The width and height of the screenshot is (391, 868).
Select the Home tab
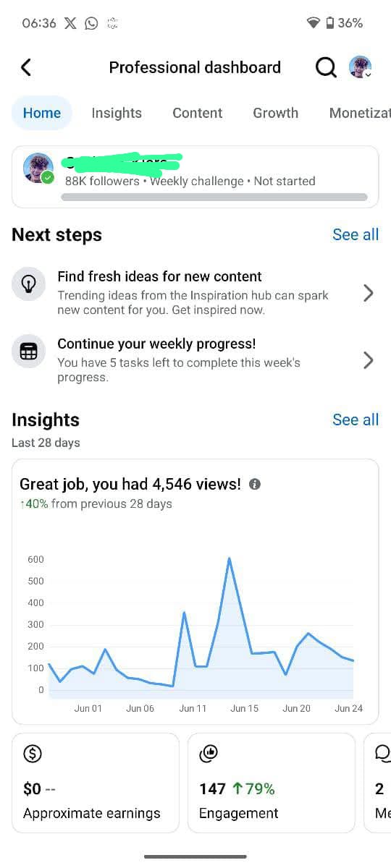(42, 113)
